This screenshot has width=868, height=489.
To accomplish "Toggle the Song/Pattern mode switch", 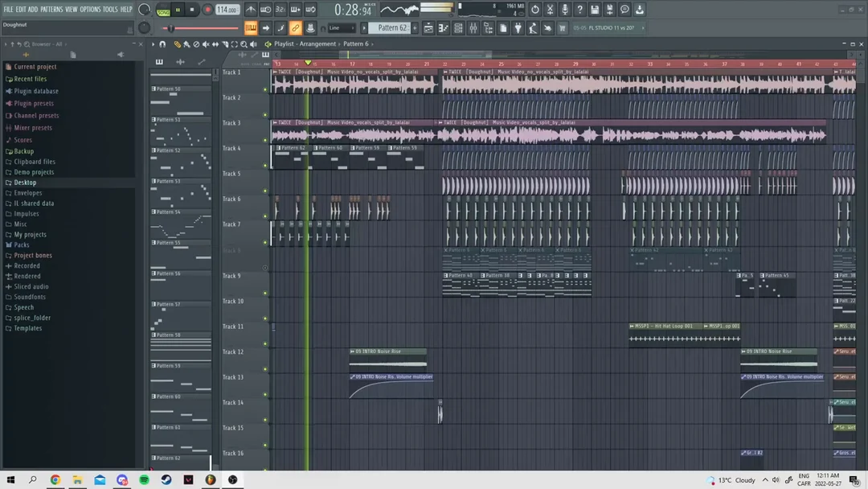I will [163, 10].
